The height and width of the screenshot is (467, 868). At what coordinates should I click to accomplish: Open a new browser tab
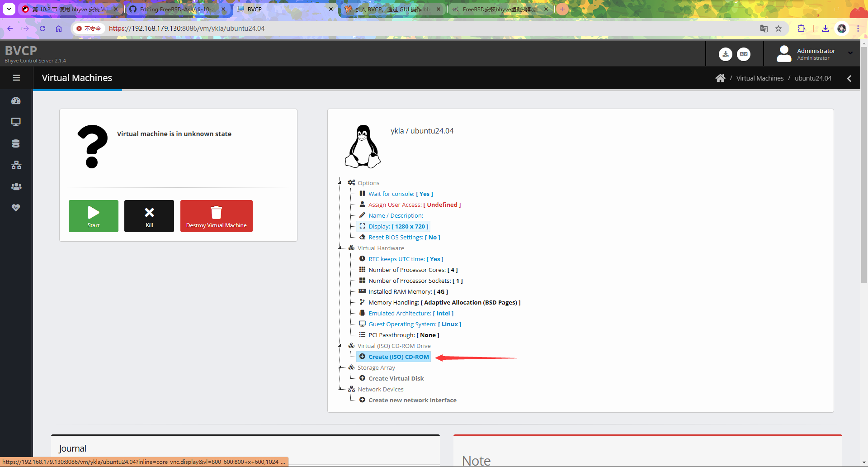(x=562, y=9)
